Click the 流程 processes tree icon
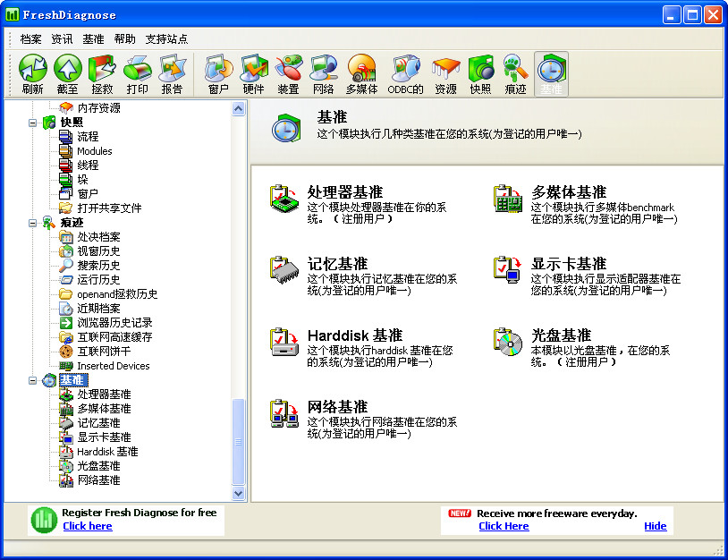Viewport: 728px width, 560px height. (x=65, y=137)
